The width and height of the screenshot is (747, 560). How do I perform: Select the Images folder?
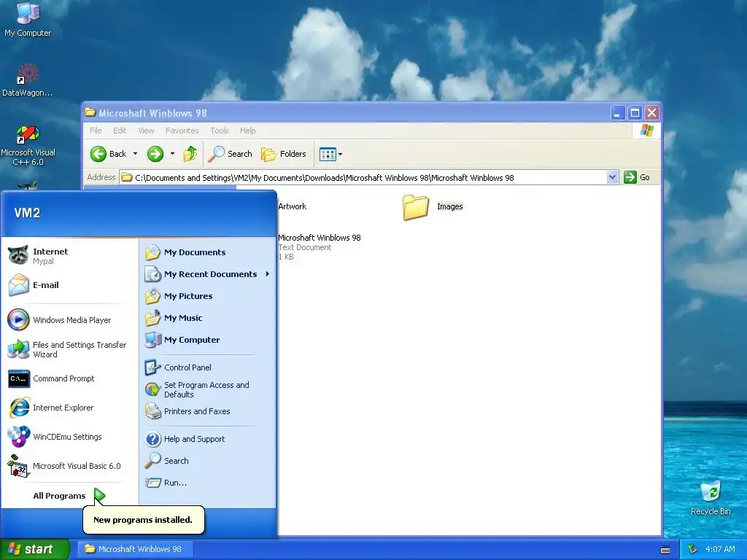tap(433, 206)
